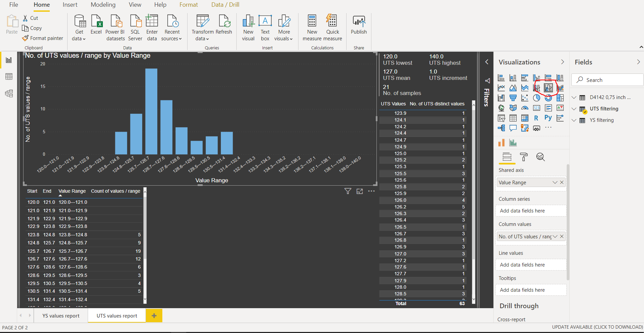Viewport: 644px width, 333px height.
Task: Select the donut chart visual
Action: (548, 98)
